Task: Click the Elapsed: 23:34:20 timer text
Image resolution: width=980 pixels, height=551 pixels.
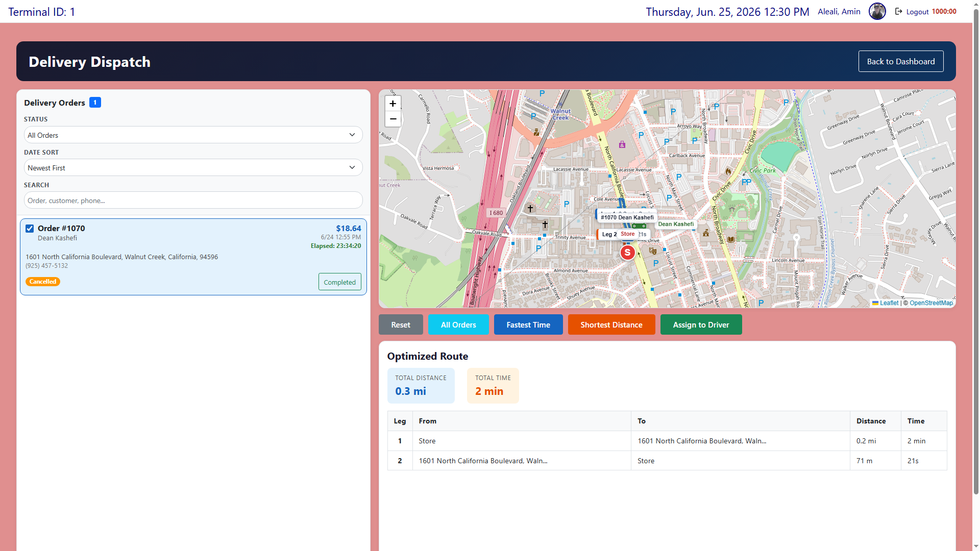Action: (x=336, y=246)
